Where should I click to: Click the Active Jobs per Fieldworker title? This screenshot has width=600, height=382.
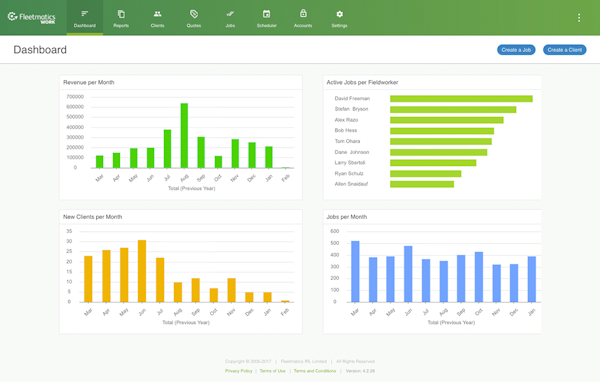[x=362, y=82]
